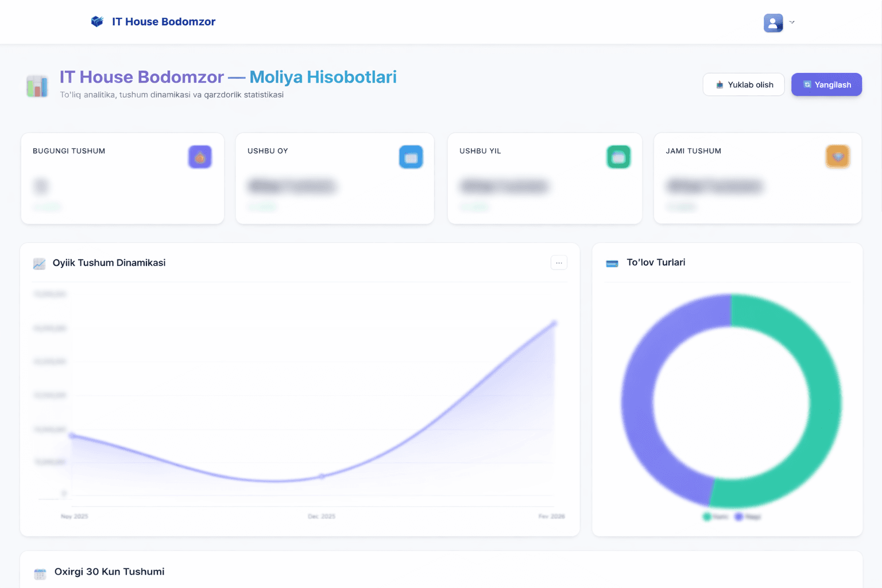Click the bar chart icon beside the page title
Screen dimensions: 882x588
click(x=37, y=86)
